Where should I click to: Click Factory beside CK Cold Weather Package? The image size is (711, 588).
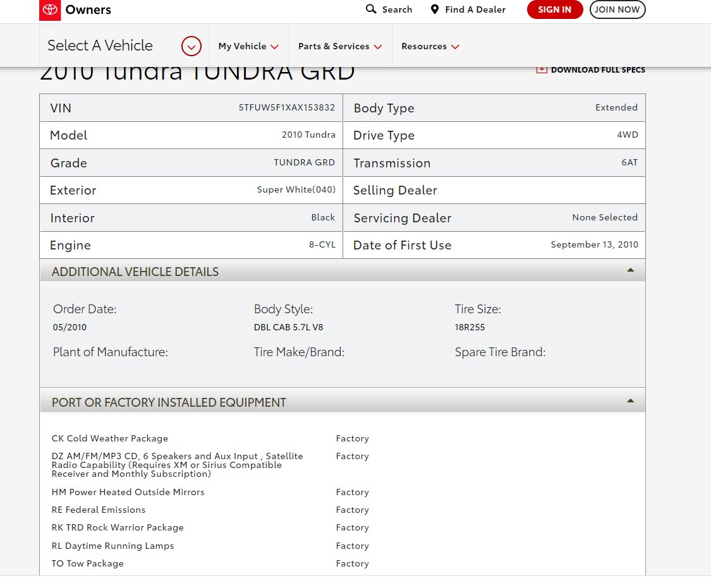pyautogui.click(x=352, y=438)
